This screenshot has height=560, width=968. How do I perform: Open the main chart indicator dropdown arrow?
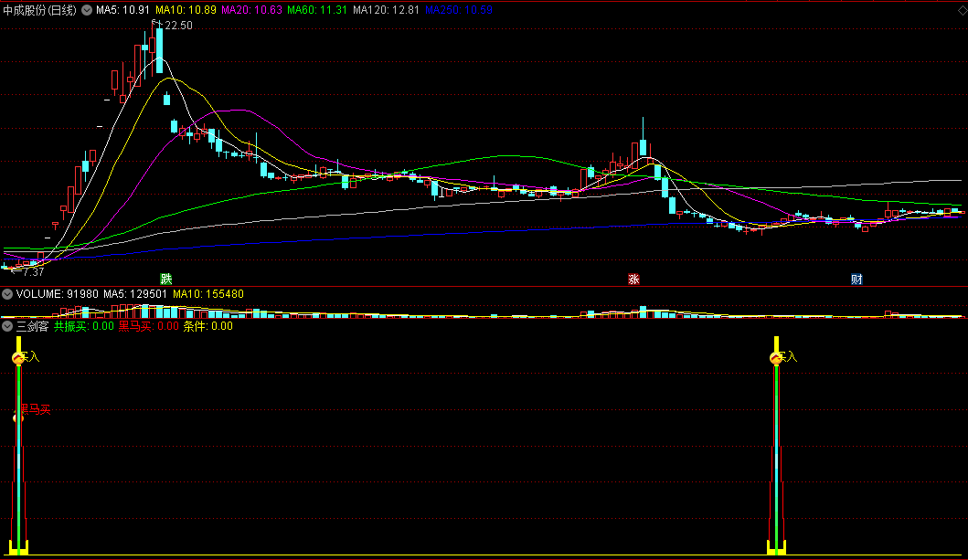pos(87,10)
